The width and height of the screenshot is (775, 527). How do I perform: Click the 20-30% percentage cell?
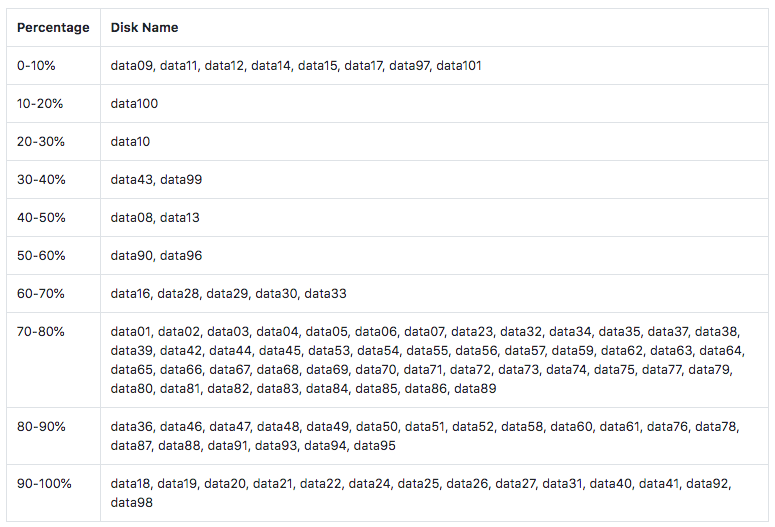point(41,142)
